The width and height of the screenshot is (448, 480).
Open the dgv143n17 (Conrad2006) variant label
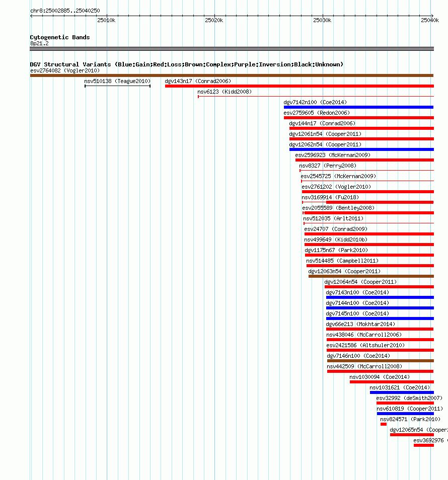click(198, 81)
